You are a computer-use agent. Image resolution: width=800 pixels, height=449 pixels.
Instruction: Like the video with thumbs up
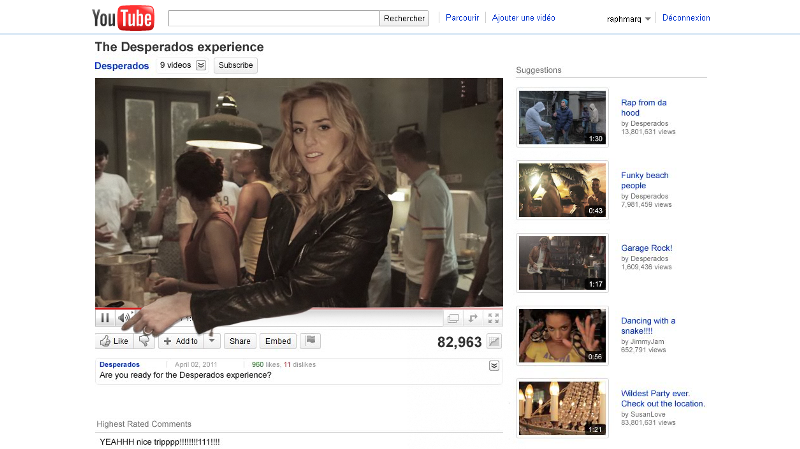click(x=114, y=341)
